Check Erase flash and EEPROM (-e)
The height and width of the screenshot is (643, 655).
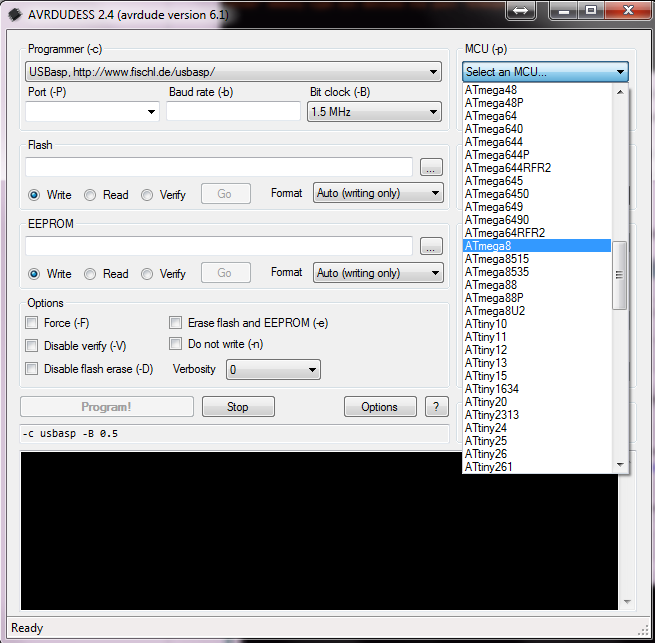point(175,323)
